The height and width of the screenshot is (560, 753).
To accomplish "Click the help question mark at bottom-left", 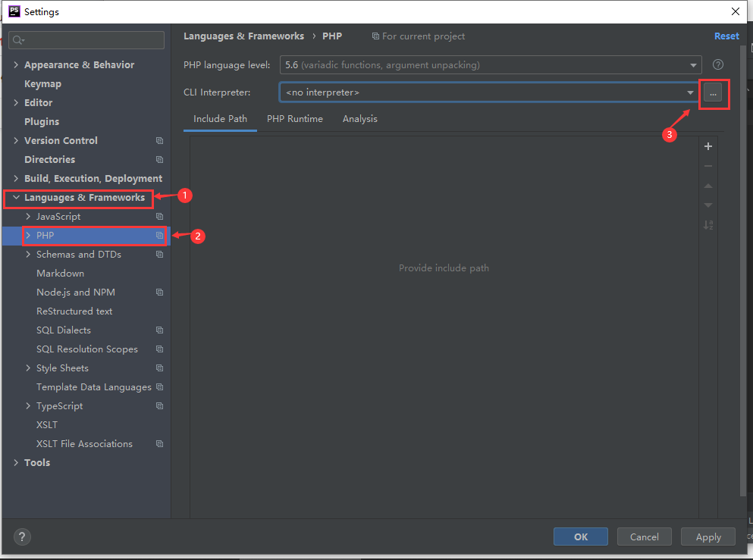I will click(22, 537).
